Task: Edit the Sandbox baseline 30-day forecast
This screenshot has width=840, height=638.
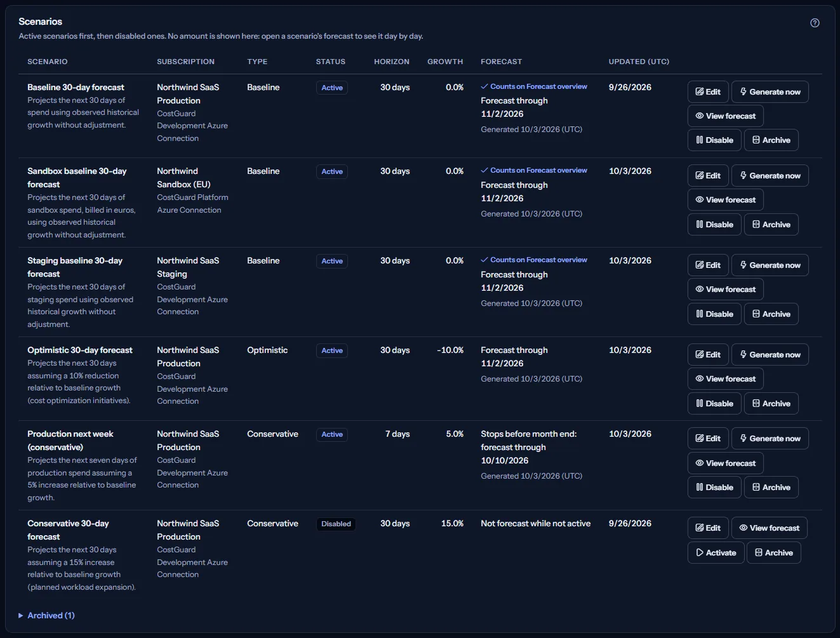Action: (x=708, y=176)
